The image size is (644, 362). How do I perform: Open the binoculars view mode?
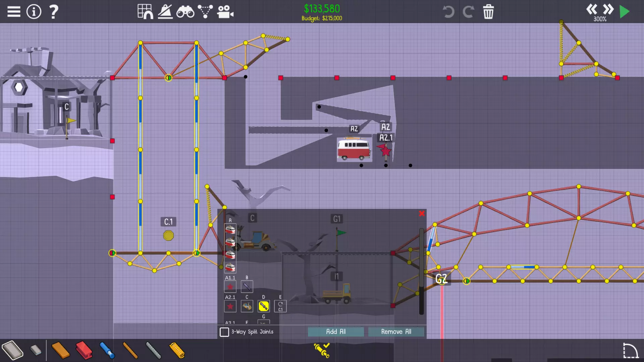(x=185, y=12)
